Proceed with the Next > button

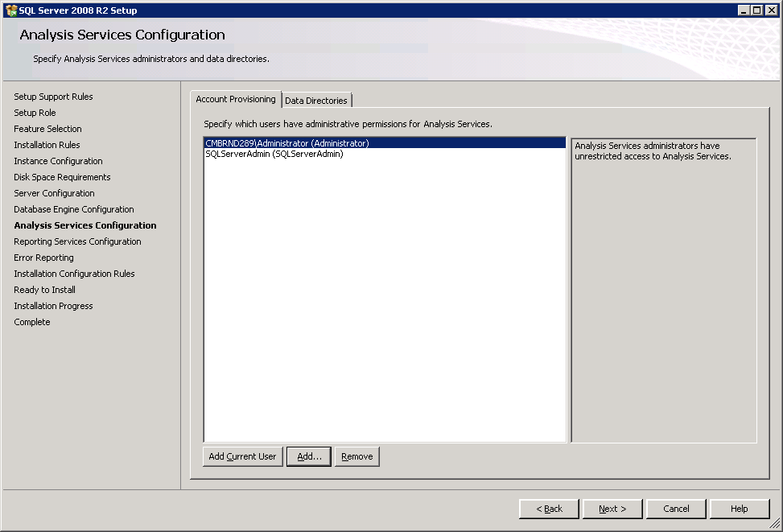(x=612, y=509)
